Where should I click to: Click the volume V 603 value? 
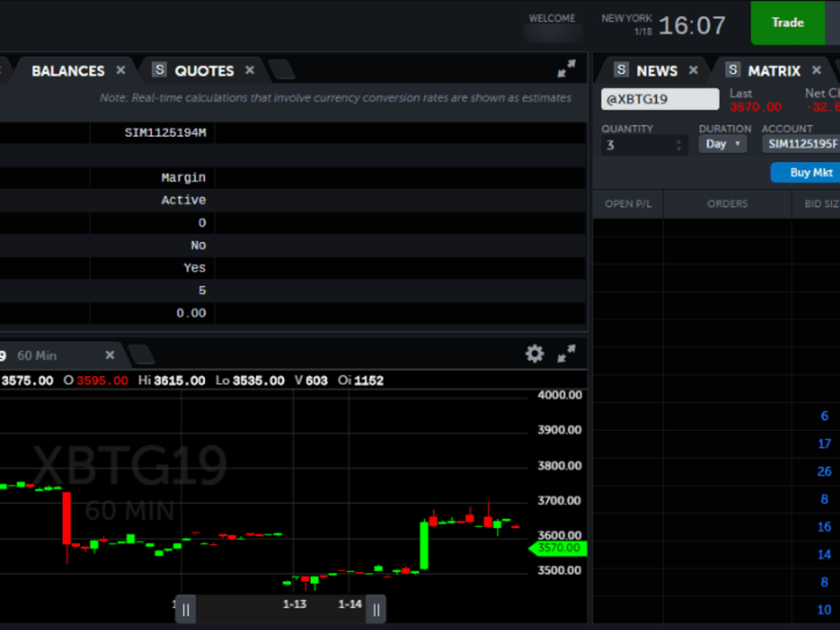(x=312, y=381)
